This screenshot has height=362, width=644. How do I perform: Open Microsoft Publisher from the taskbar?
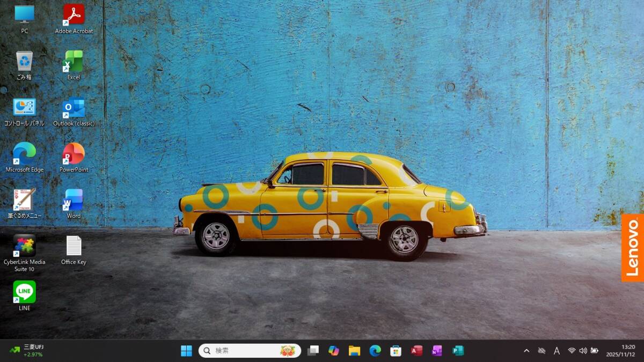(x=458, y=351)
